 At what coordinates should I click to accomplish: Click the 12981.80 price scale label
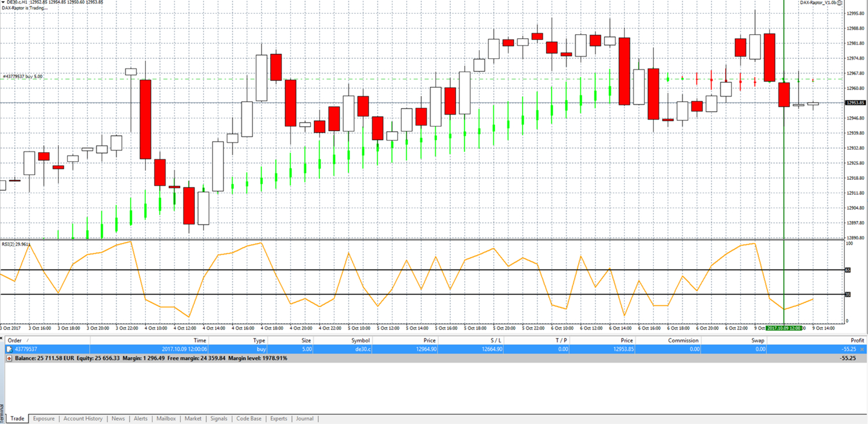(x=855, y=43)
